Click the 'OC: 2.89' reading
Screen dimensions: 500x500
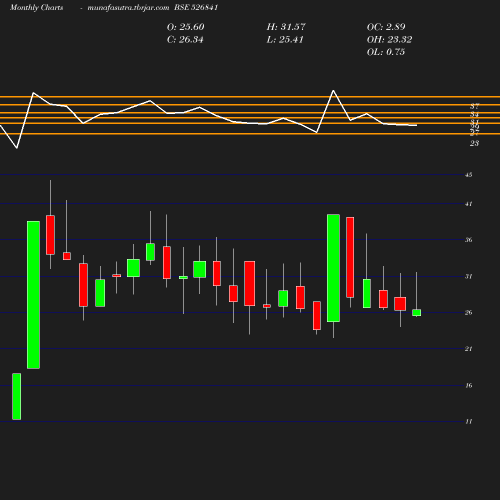click(386, 27)
